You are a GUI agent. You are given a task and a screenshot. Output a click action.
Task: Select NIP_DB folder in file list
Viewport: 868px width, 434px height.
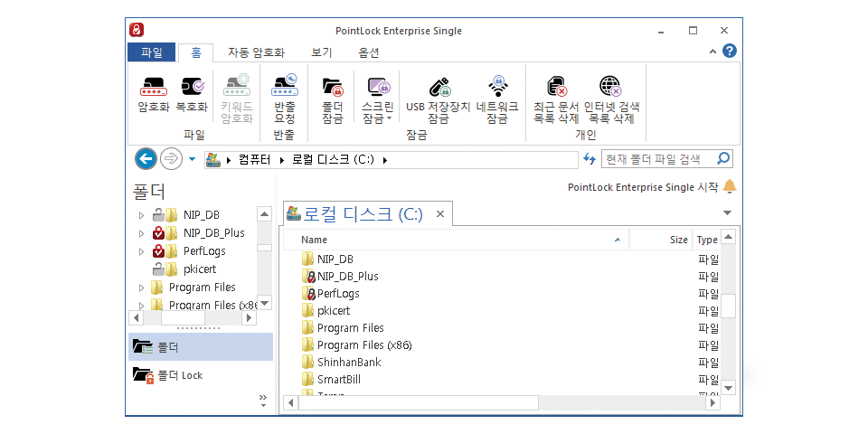click(x=327, y=259)
